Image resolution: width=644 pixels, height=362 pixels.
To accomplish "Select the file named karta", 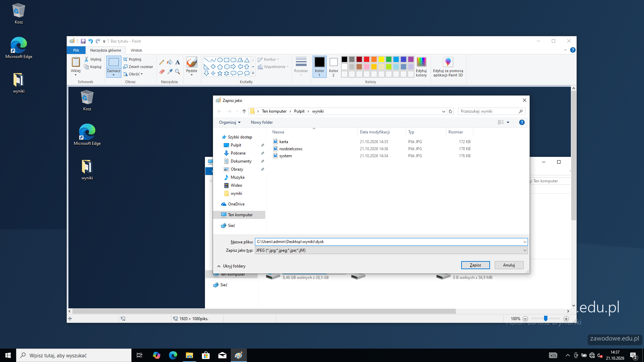I will [x=284, y=142].
